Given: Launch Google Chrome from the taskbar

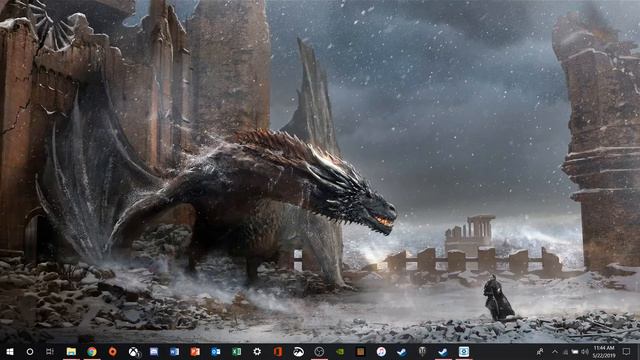Looking at the screenshot, I should [92, 351].
